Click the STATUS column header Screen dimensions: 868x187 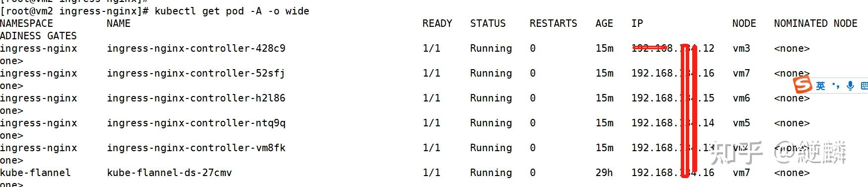coord(488,23)
